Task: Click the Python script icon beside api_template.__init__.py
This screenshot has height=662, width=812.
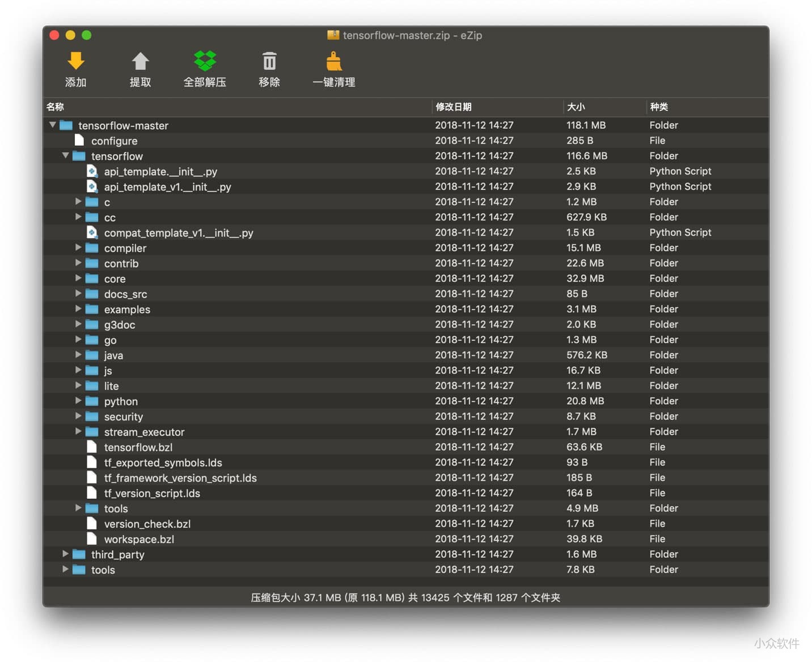Action: coord(92,171)
